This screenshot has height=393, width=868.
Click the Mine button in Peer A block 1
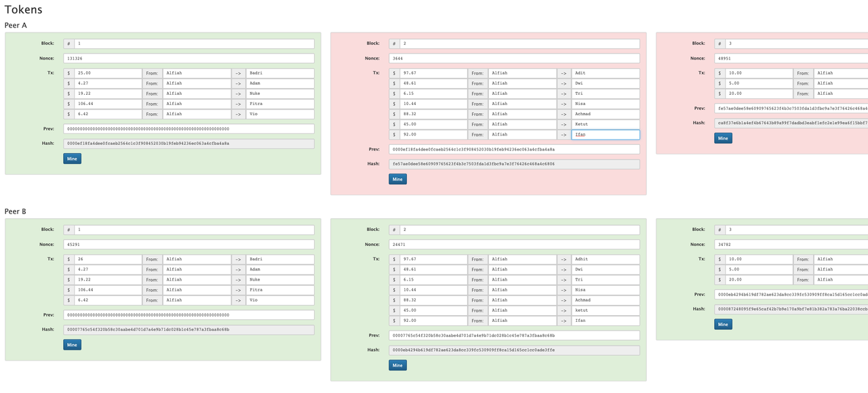[x=73, y=159]
